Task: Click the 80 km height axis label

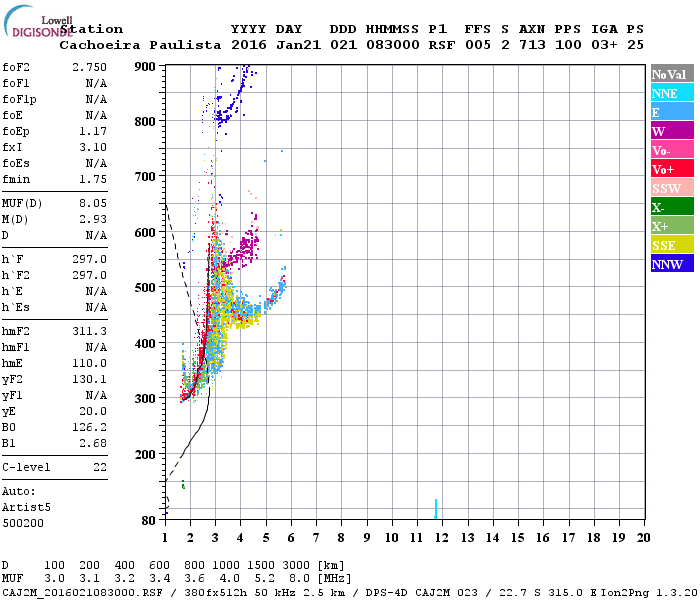Action: point(148,520)
